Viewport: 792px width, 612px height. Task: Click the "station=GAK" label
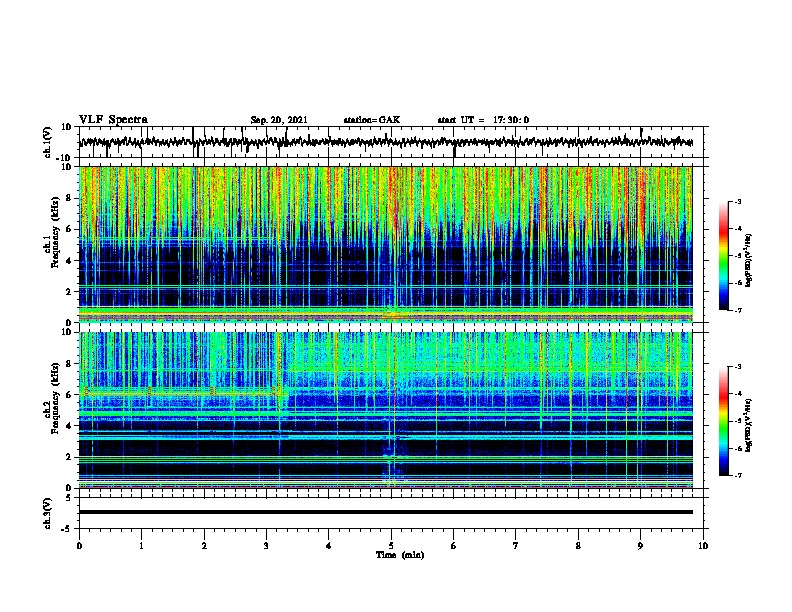pyautogui.click(x=372, y=120)
